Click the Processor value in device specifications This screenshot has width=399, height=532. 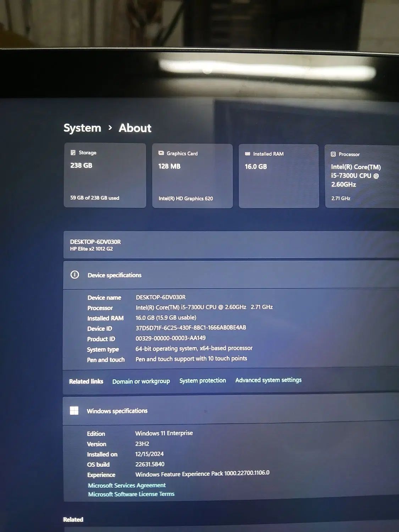click(204, 307)
